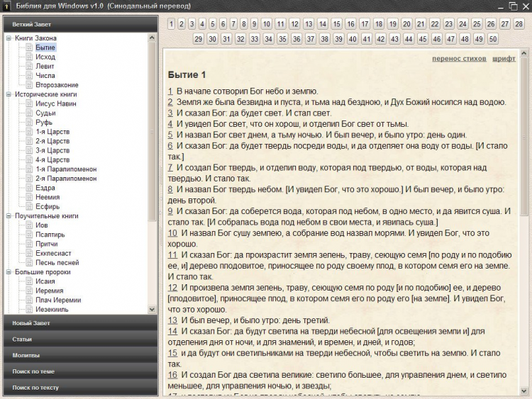
Task: Click the page icon next to Второзаконие
Action: (30, 85)
